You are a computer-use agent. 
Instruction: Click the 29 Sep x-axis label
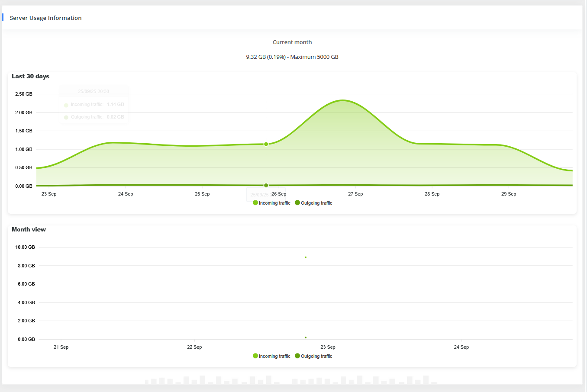click(x=509, y=194)
